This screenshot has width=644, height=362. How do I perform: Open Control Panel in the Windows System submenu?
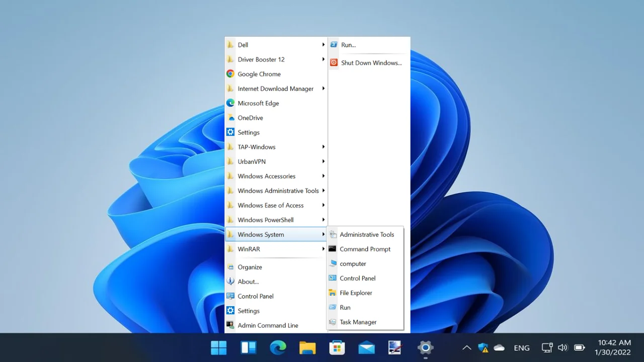pos(365,278)
